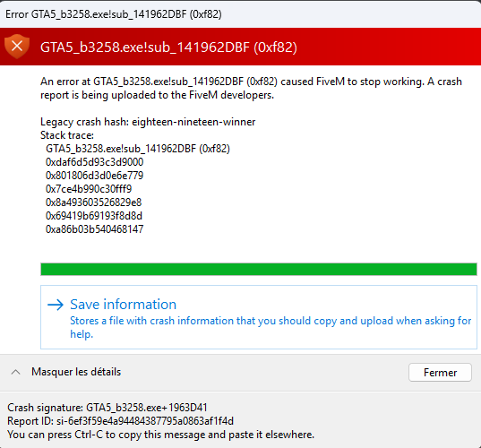Collapse details with the chevron-up icon
Screen dimensions: 481x448
point(15,372)
